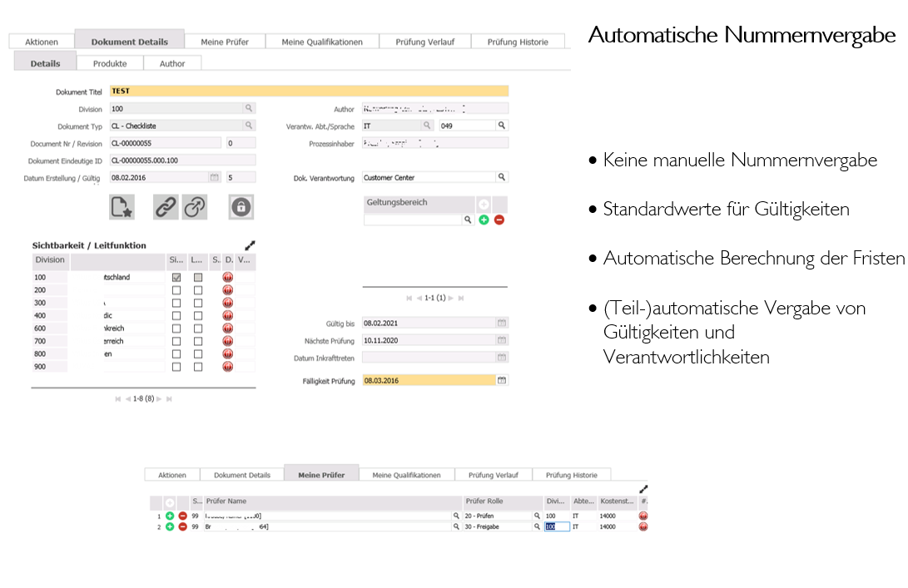The width and height of the screenshot is (908, 588).
Task: Enable Sichtbarkeit checkbox for division 800
Action: click(x=176, y=354)
